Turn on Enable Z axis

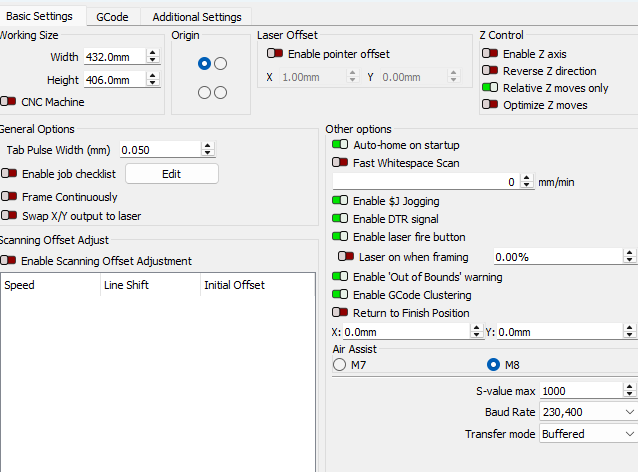pos(490,54)
